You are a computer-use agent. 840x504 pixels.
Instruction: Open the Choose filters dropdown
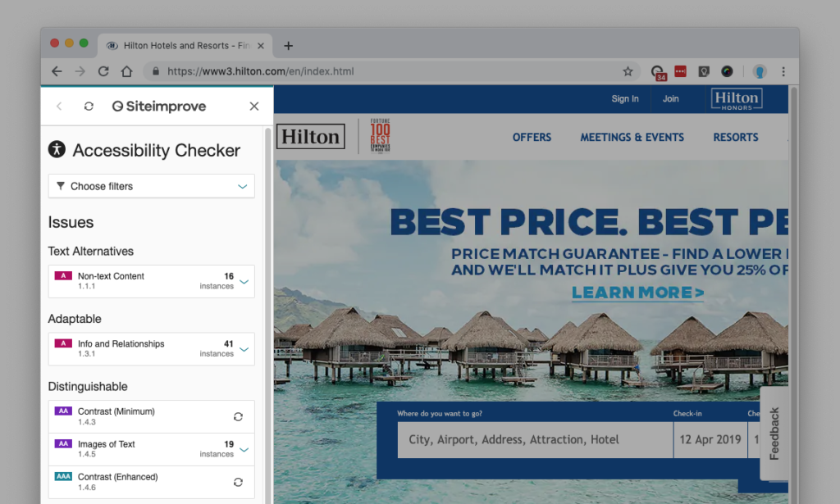[152, 186]
